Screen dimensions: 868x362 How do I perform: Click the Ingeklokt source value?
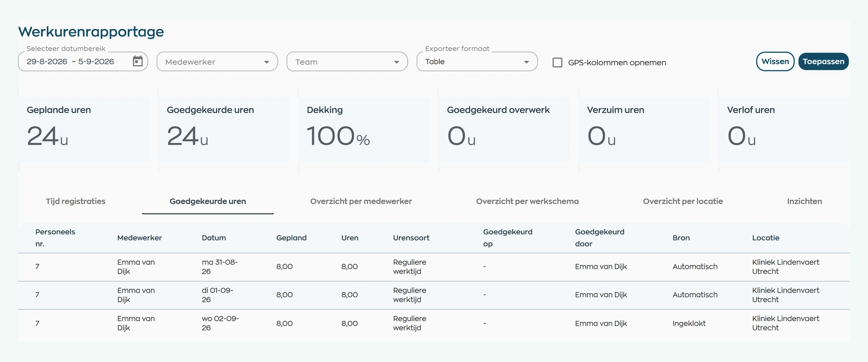tap(689, 323)
